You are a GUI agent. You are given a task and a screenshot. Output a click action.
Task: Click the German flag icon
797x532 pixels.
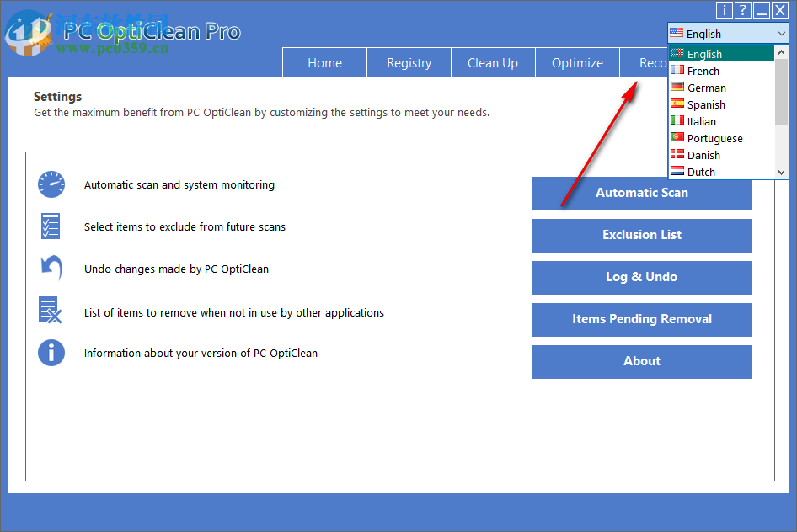coord(677,87)
